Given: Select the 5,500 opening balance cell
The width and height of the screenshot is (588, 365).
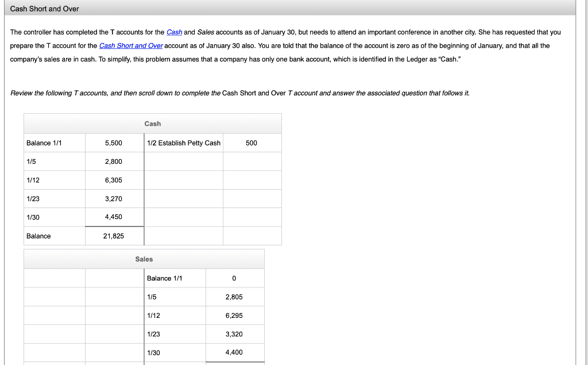Looking at the screenshot, I should 114,143.
